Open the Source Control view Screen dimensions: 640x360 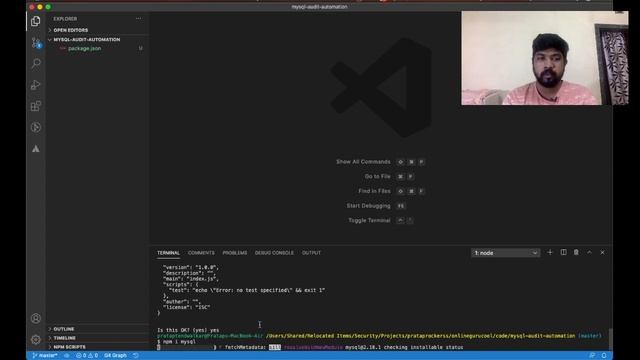click(x=36, y=42)
